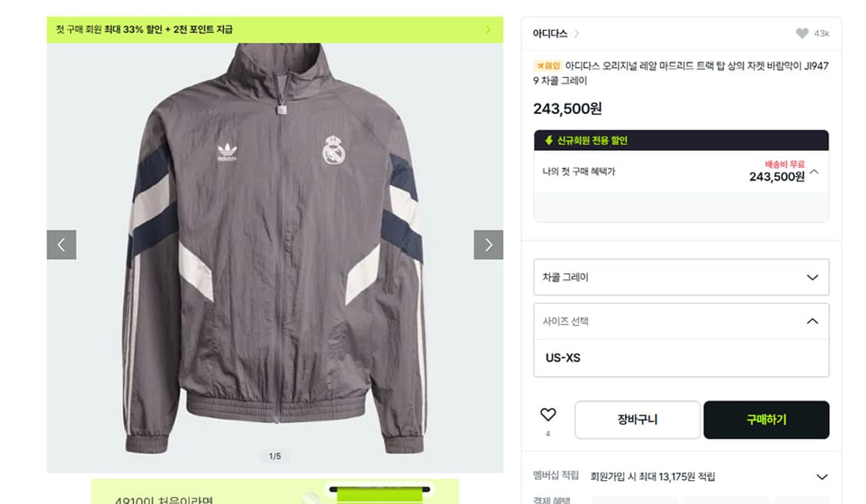Viewport: 866px width, 504px height.
Task: Collapse the 나의 첫 구매 혜택가 section
Action: coord(814,172)
